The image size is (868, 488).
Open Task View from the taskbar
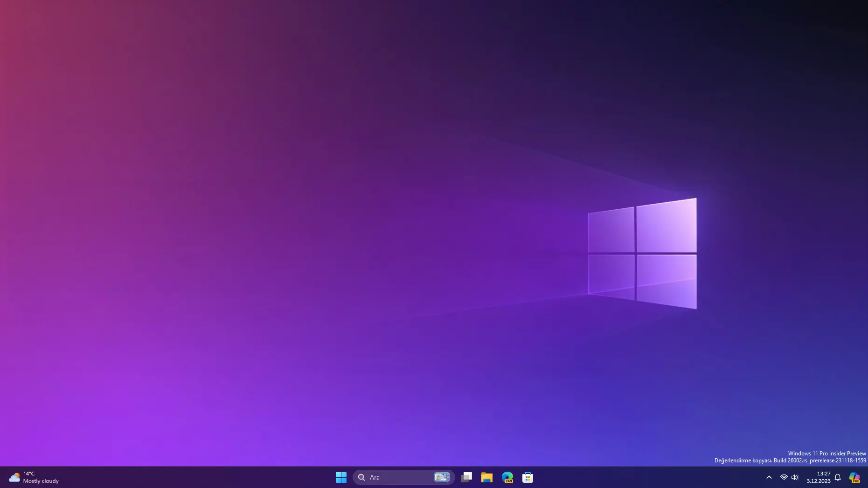pyautogui.click(x=466, y=477)
